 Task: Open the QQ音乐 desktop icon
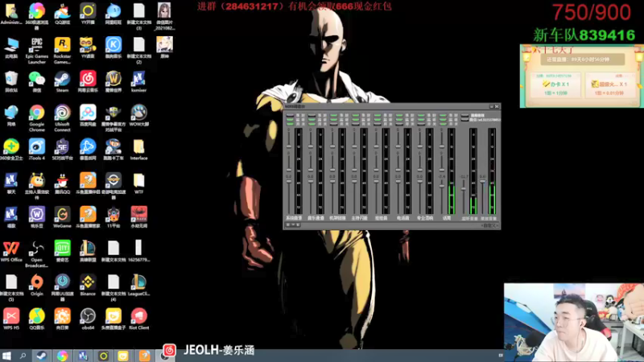pyautogui.click(x=36, y=319)
